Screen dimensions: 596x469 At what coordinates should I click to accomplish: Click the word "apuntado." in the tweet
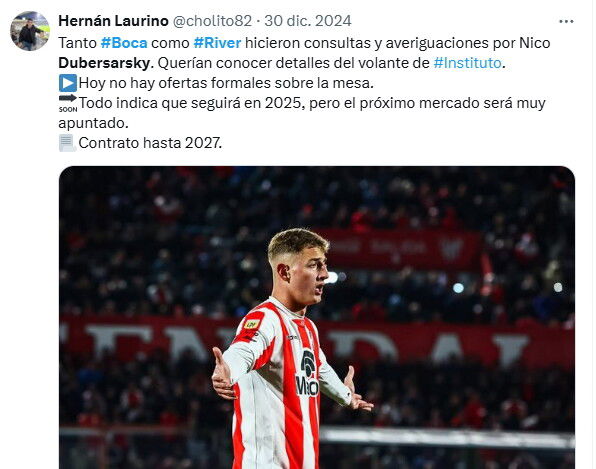pos(94,123)
